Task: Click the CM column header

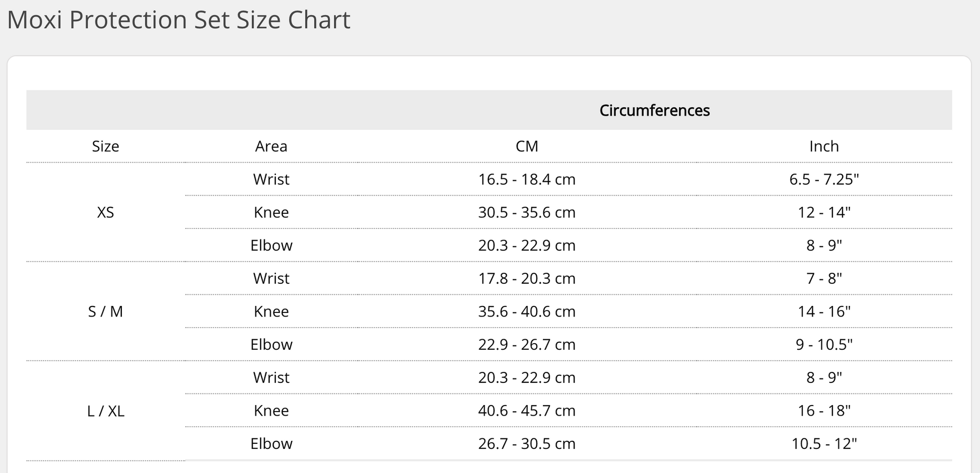Action: click(527, 146)
